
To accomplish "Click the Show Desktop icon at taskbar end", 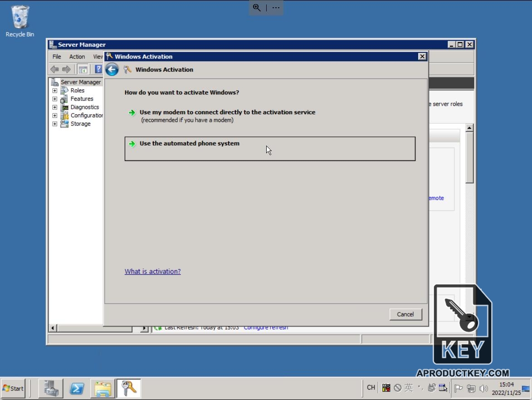I will pos(526,389).
